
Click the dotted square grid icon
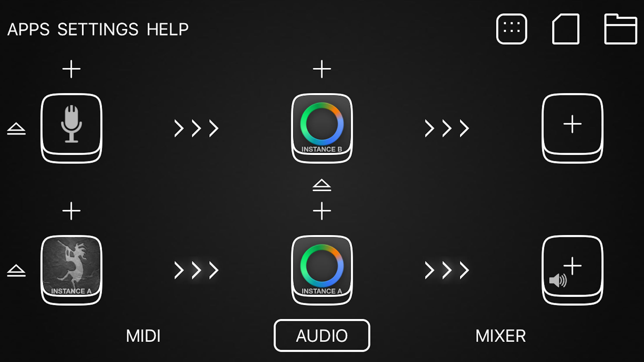pos(512,29)
